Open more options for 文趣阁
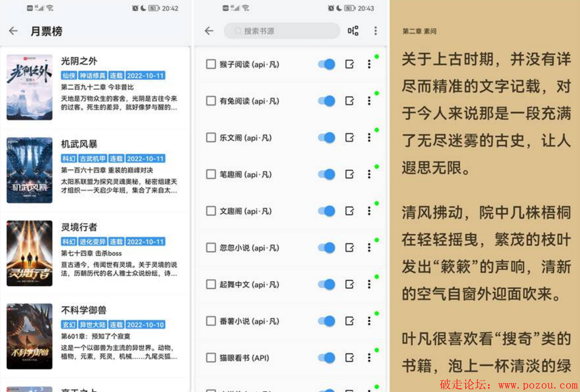 click(x=369, y=211)
